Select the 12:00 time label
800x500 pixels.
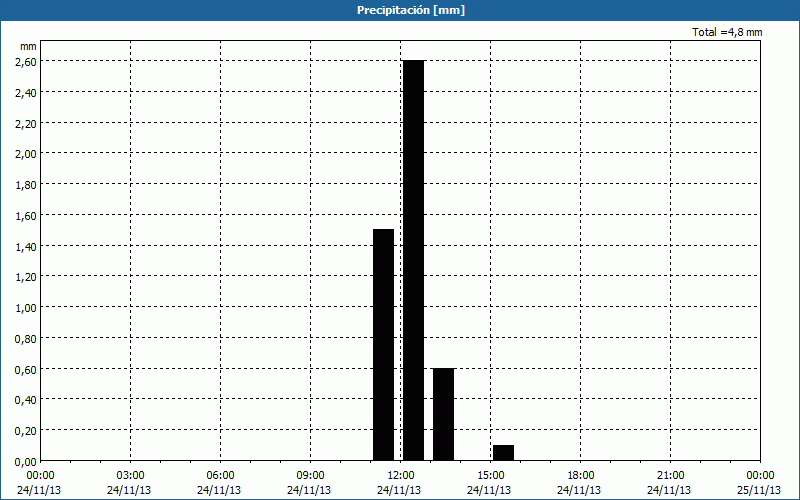coord(401,476)
